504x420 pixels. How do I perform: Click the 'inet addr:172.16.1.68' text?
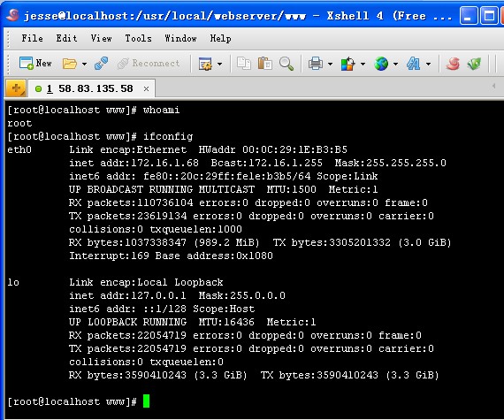click(134, 163)
